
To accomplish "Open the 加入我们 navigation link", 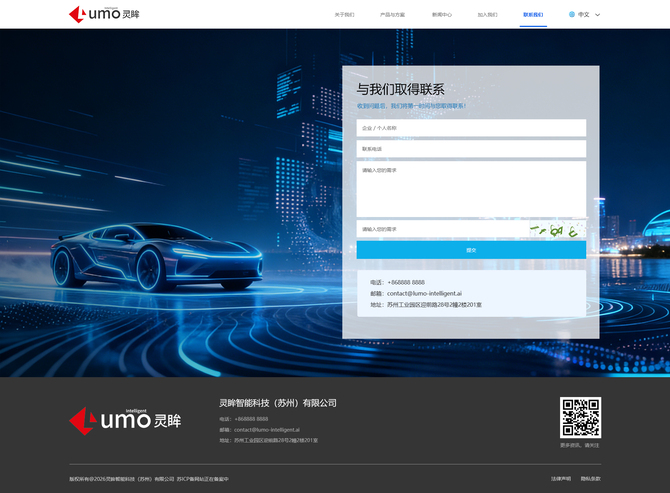I will [487, 15].
